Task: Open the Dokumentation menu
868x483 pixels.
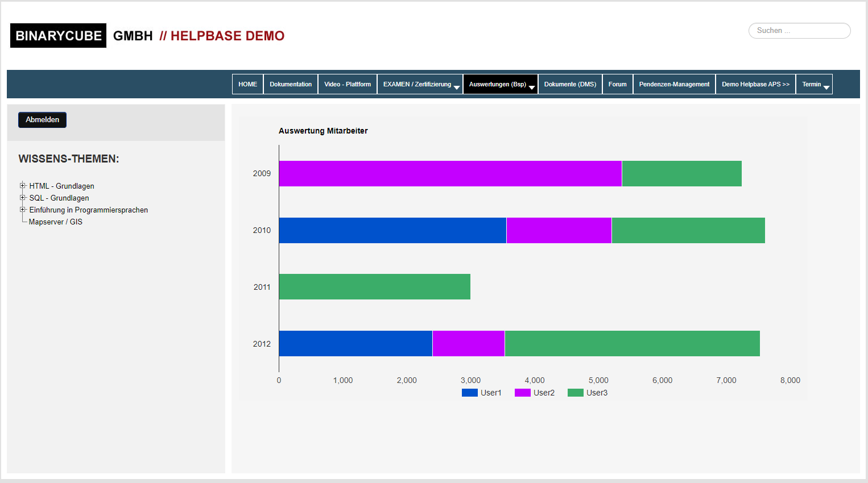Action: tap(290, 84)
